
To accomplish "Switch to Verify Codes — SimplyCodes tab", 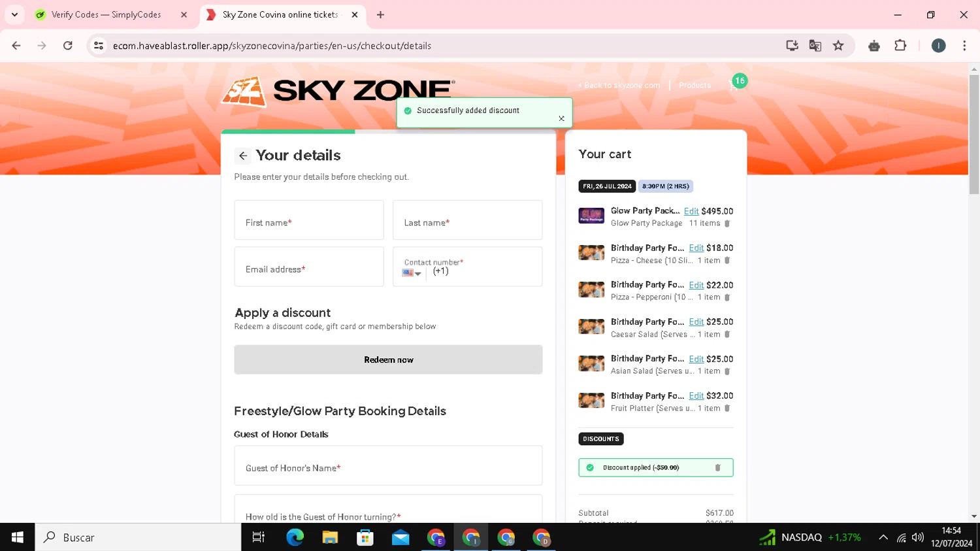I will pyautogui.click(x=106, y=14).
